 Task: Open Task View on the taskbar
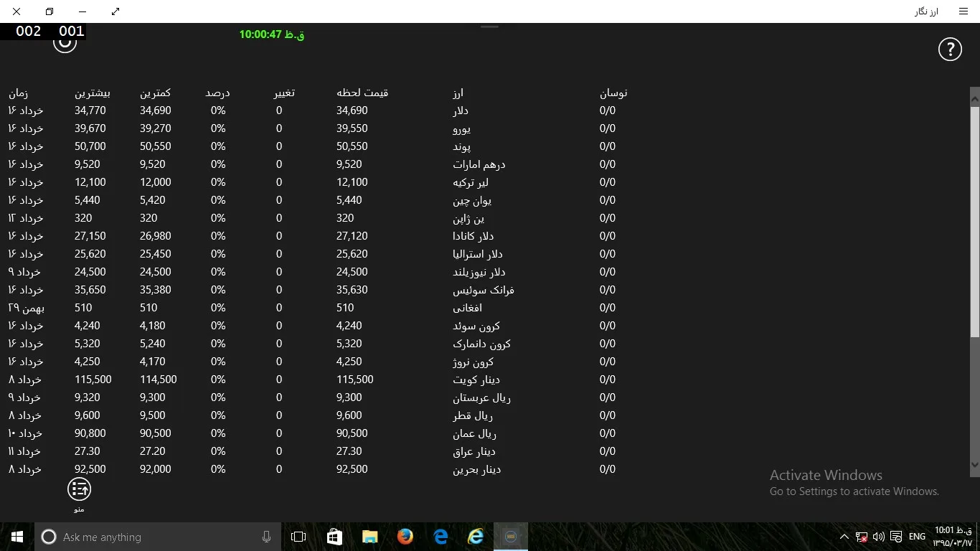pyautogui.click(x=298, y=537)
